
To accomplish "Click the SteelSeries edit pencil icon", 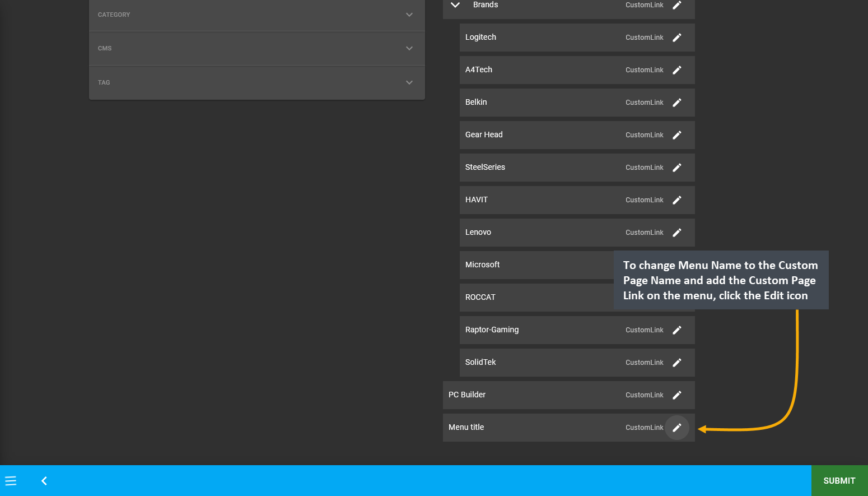I will [676, 168].
